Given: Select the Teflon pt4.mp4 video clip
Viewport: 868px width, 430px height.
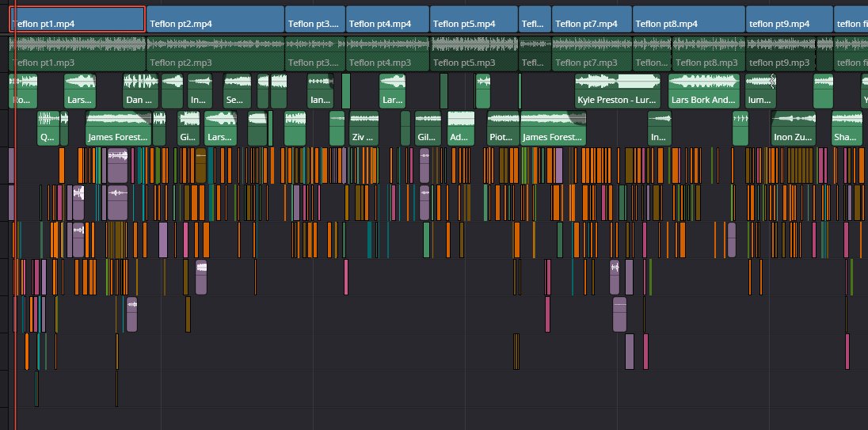Looking at the screenshot, I should click(x=387, y=19).
